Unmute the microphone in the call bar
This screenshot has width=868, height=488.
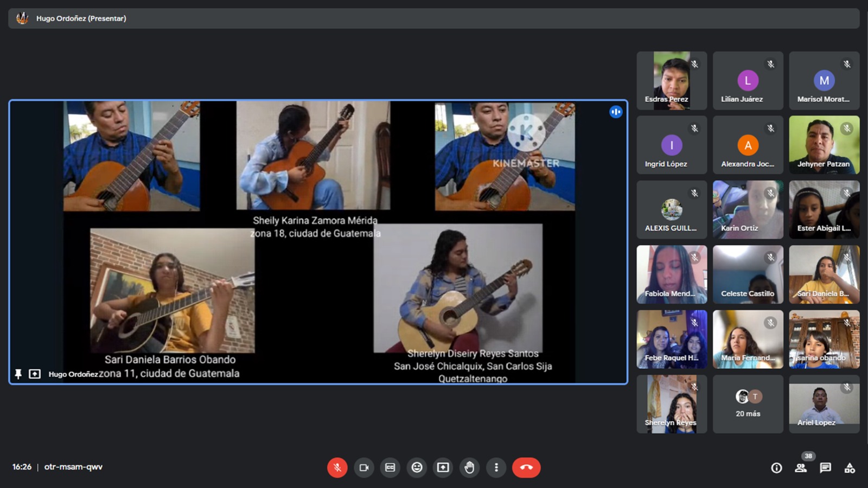337,467
